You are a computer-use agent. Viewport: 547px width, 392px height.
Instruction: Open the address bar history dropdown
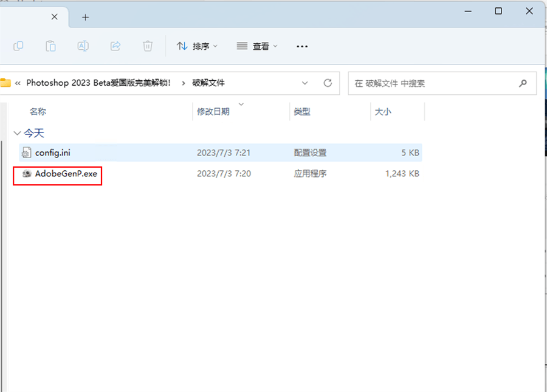click(305, 83)
